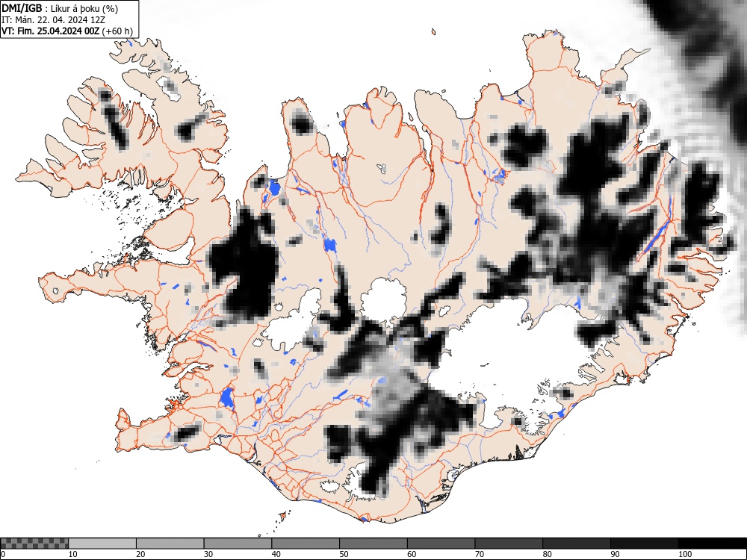747x560 pixels.
Task: Click the 70-80 legend swatch
Action: (508, 544)
